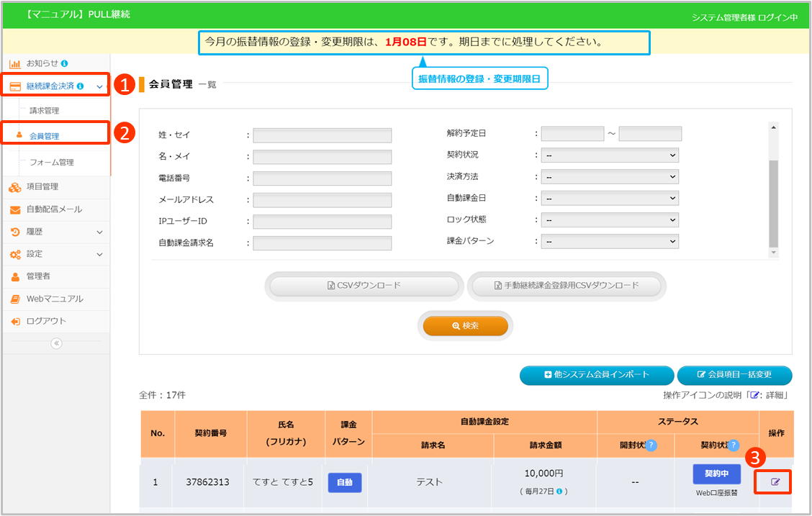The height and width of the screenshot is (516, 812).
Task: Click the 姓・セイ input field
Action: [322, 135]
